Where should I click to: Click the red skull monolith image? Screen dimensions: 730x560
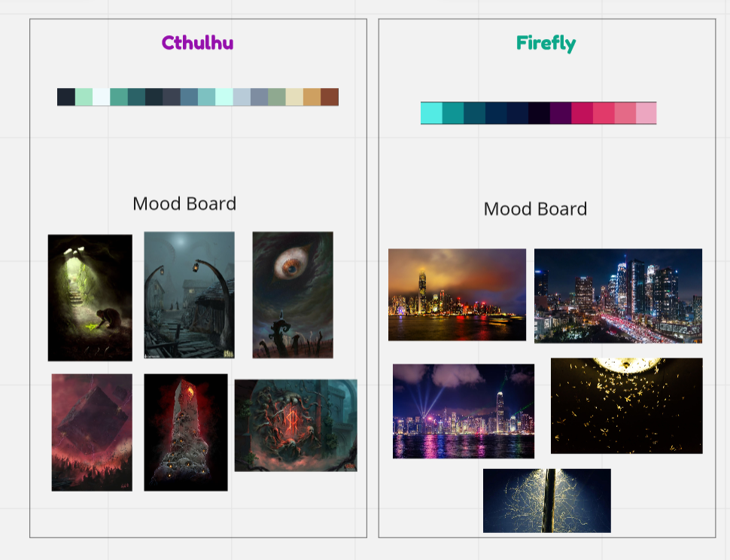point(186,432)
